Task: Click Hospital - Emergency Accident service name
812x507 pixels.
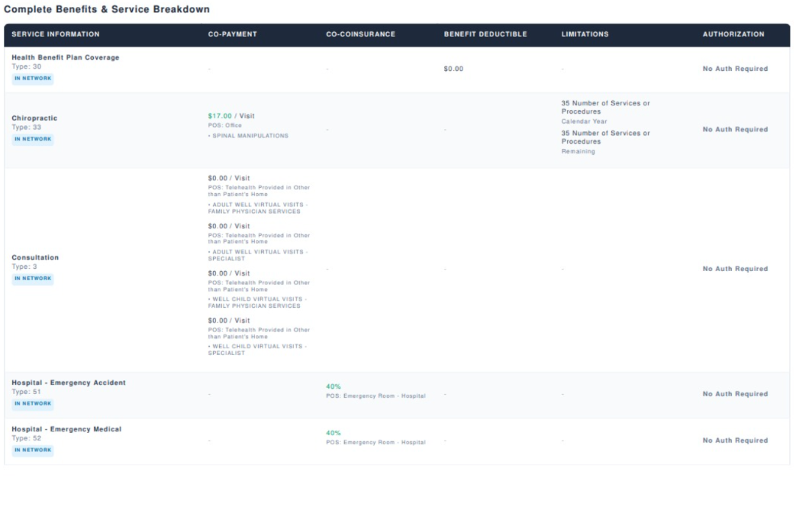Action: coord(69,383)
